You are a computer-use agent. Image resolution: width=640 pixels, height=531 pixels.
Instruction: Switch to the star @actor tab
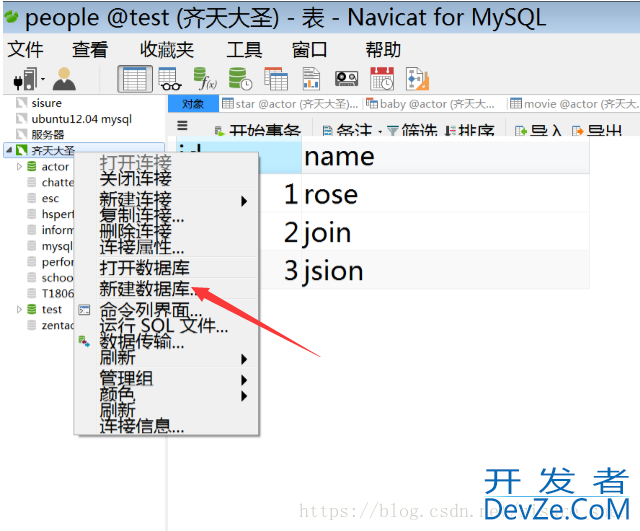coord(290,104)
